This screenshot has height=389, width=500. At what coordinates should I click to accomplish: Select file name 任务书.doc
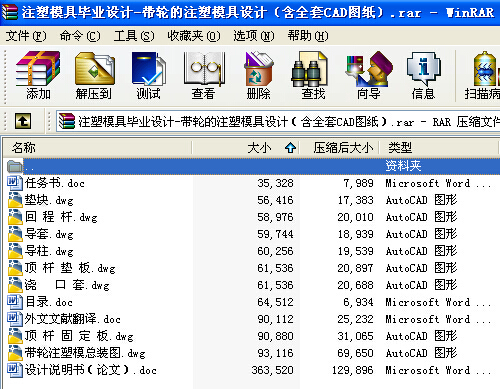(x=55, y=183)
